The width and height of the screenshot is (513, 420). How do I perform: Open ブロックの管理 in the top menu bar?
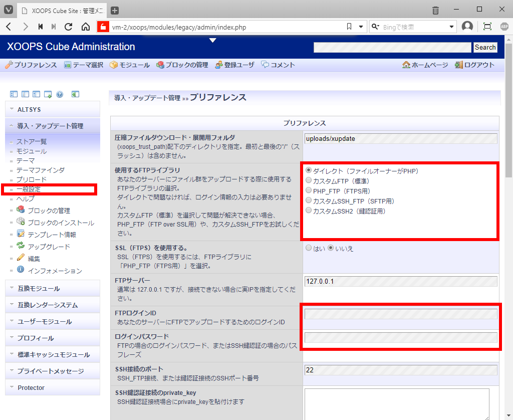(182, 65)
